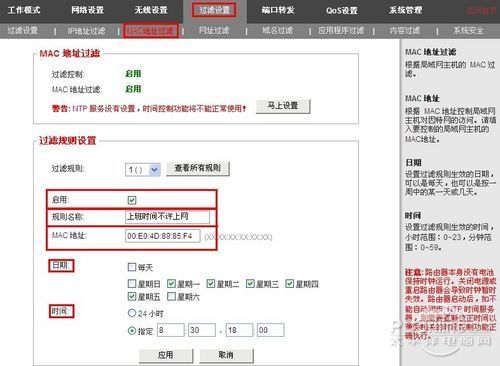Viewport: 500px width, 366px height.
Task: Click the start hour field showing 8
Action: click(171, 330)
